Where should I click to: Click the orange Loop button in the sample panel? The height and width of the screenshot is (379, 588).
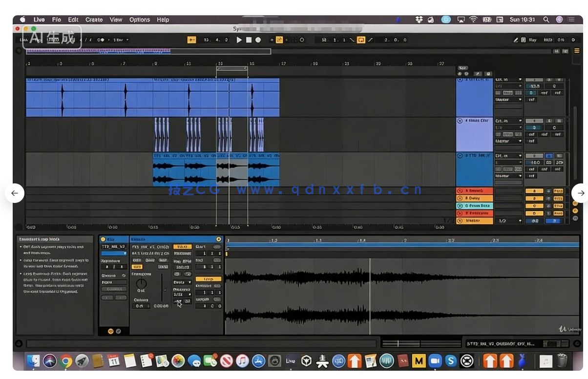[x=208, y=279]
